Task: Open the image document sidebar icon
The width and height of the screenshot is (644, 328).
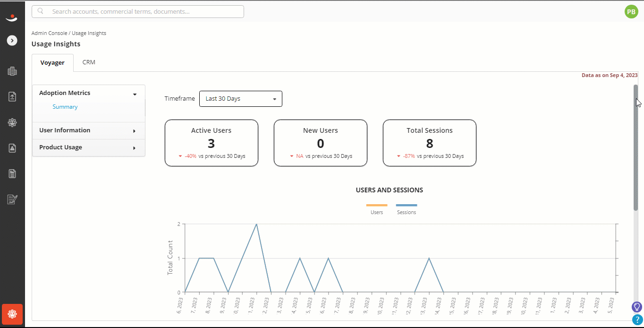Action: pos(12,148)
